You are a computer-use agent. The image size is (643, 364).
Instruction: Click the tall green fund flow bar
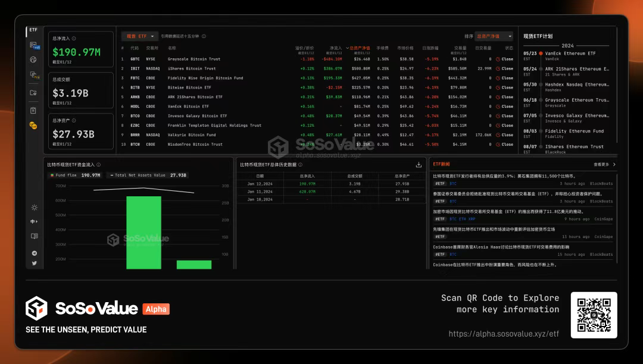coord(143,232)
